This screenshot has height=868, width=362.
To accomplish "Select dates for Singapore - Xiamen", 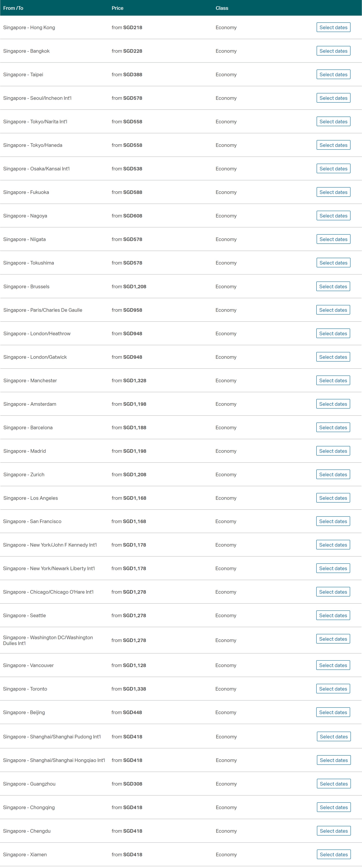I will [x=333, y=854].
